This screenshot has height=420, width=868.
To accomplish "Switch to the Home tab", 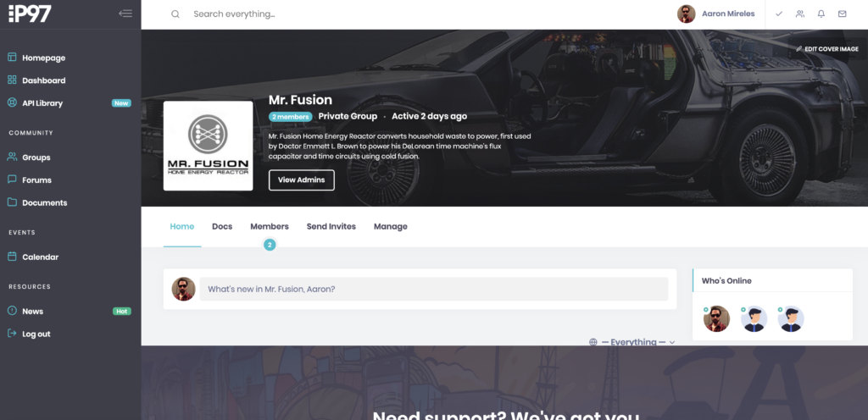I will click(x=182, y=227).
